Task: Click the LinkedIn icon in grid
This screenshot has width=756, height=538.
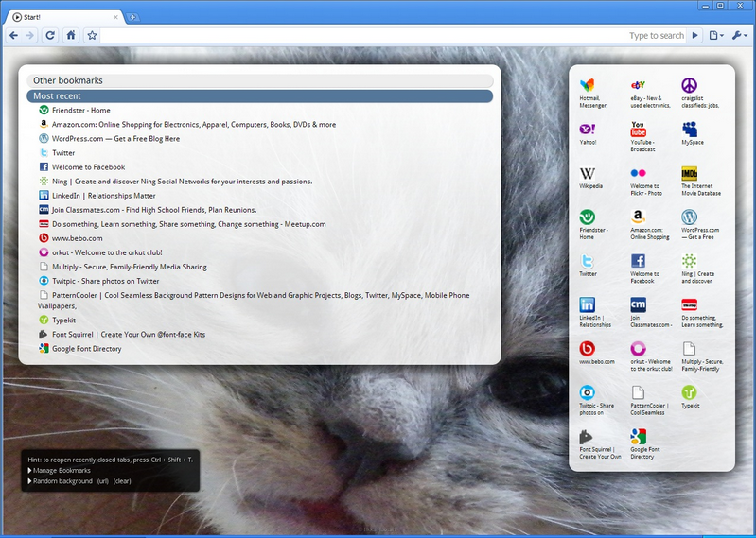Action: [588, 304]
